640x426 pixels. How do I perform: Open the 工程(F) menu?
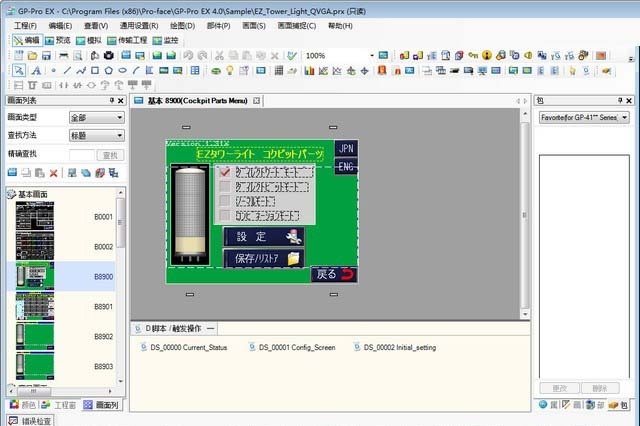pos(25,26)
